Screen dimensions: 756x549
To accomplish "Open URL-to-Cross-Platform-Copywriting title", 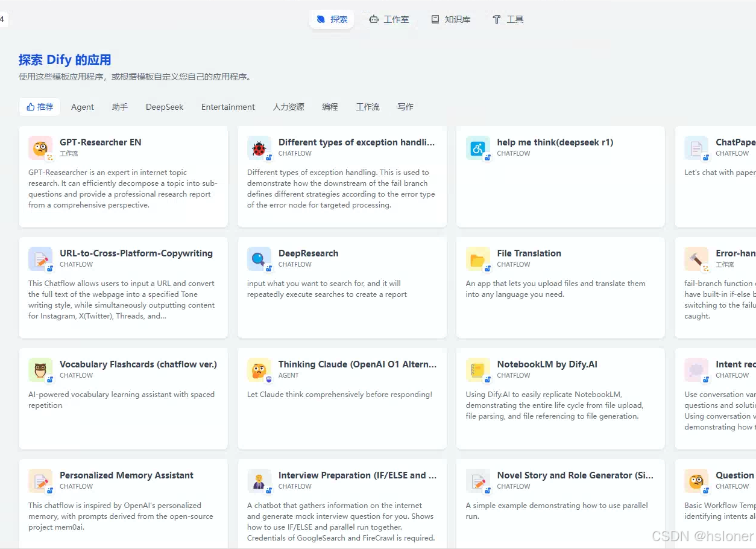I will click(136, 253).
